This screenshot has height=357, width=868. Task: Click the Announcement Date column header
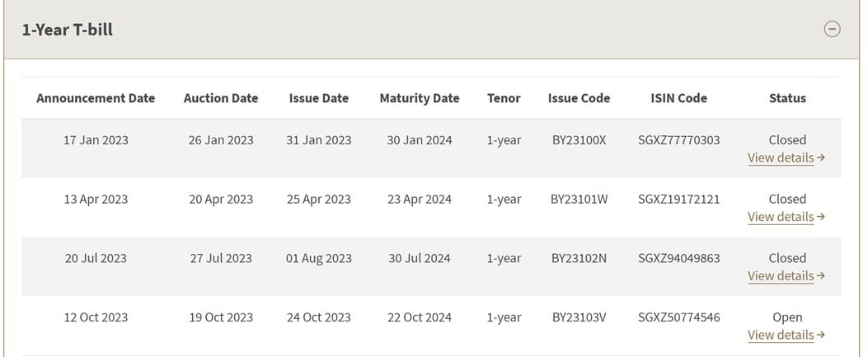point(96,98)
